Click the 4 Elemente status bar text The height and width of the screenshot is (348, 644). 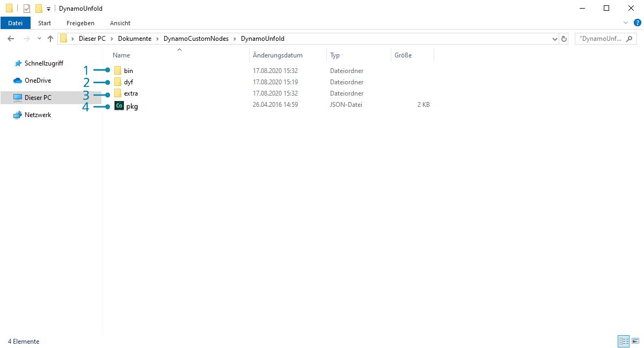click(24, 342)
